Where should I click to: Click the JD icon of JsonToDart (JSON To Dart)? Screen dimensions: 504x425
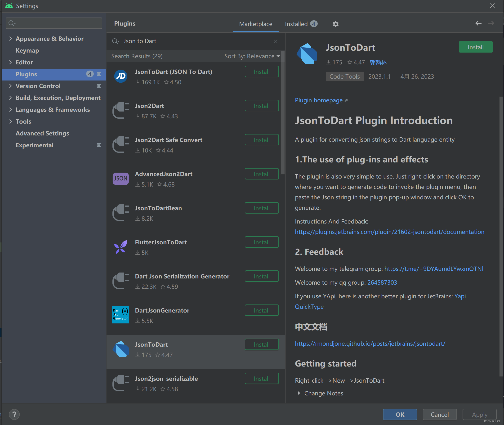point(121,76)
